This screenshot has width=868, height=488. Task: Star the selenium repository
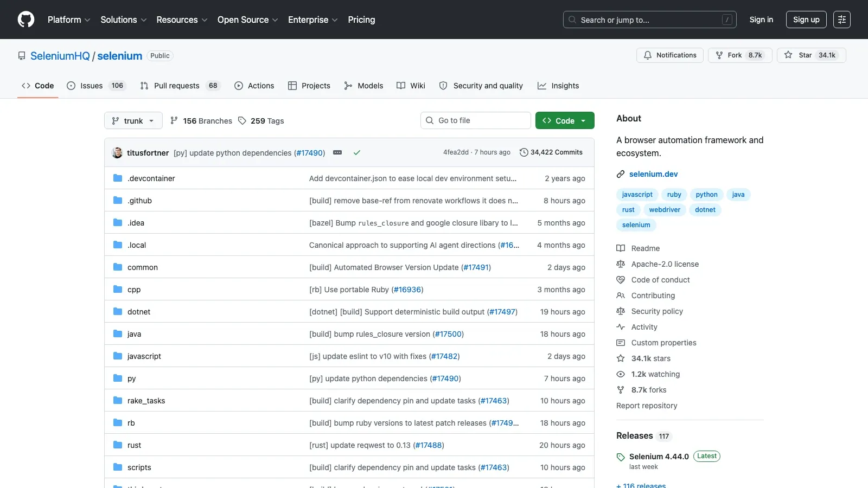(811, 55)
